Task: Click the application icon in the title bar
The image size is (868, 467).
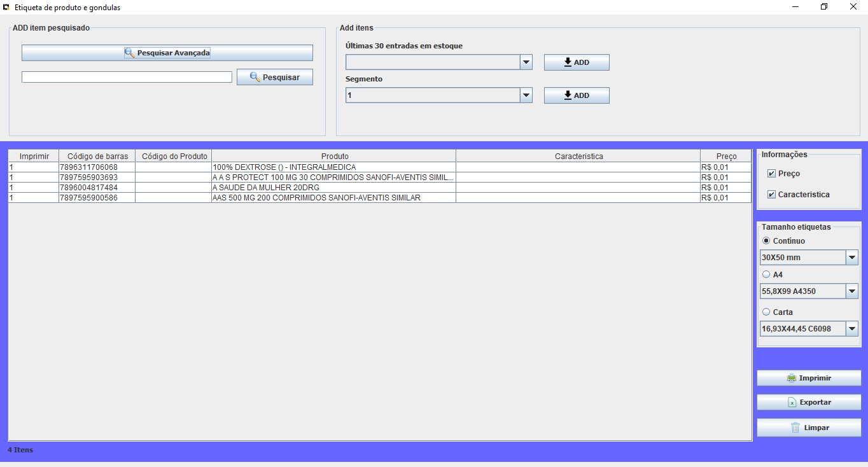Action: [x=6, y=7]
